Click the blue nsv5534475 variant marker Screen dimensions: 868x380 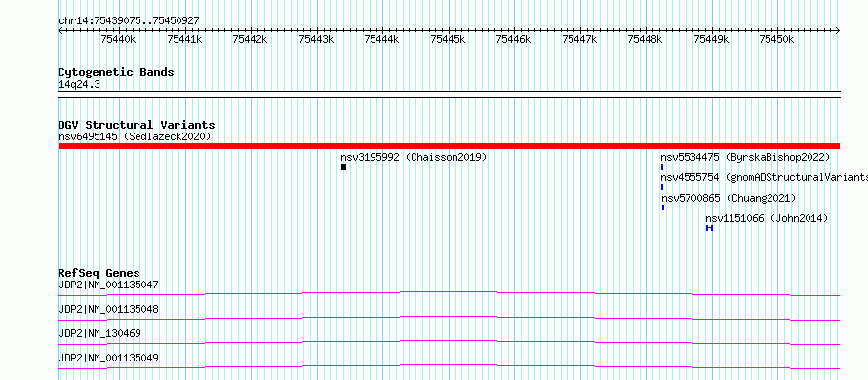tap(662, 167)
